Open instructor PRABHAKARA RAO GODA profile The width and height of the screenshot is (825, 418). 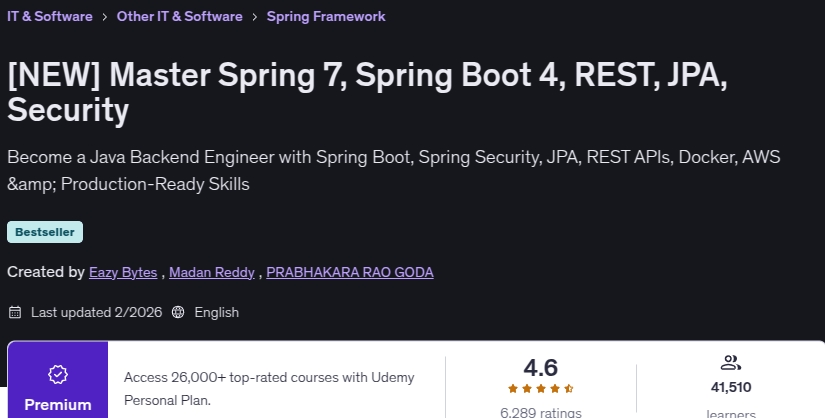(x=350, y=272)
